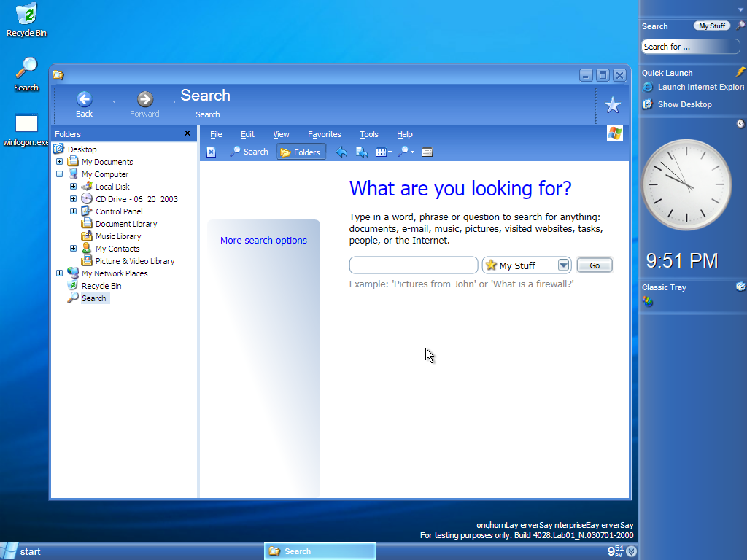Screen dimensions: 747x560
Task: Toggle the Folders pane button
Action: point(301,152)
